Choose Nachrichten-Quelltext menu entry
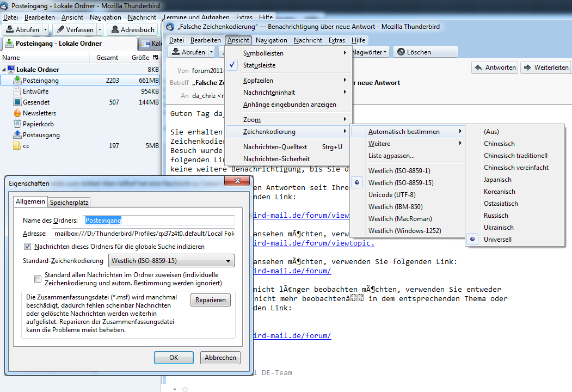Viewport: 572px width, 392px height. coord(275,147)
